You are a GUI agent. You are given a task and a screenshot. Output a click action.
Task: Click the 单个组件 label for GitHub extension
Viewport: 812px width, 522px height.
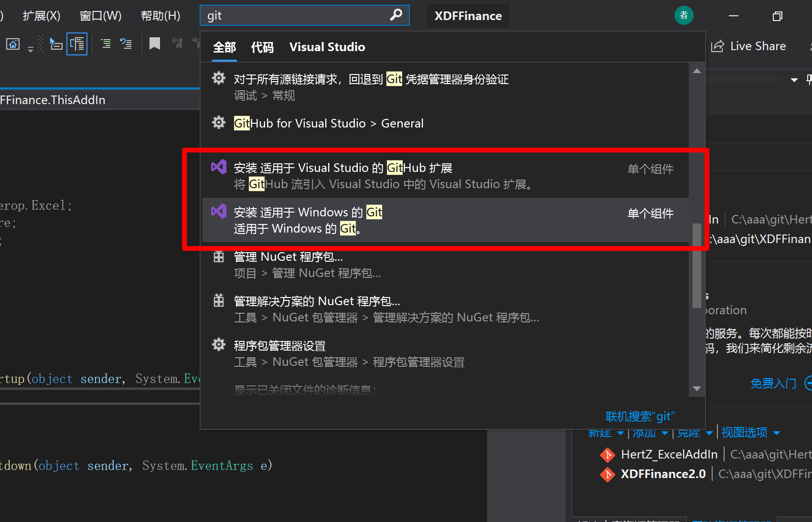[x=651, y=169]
